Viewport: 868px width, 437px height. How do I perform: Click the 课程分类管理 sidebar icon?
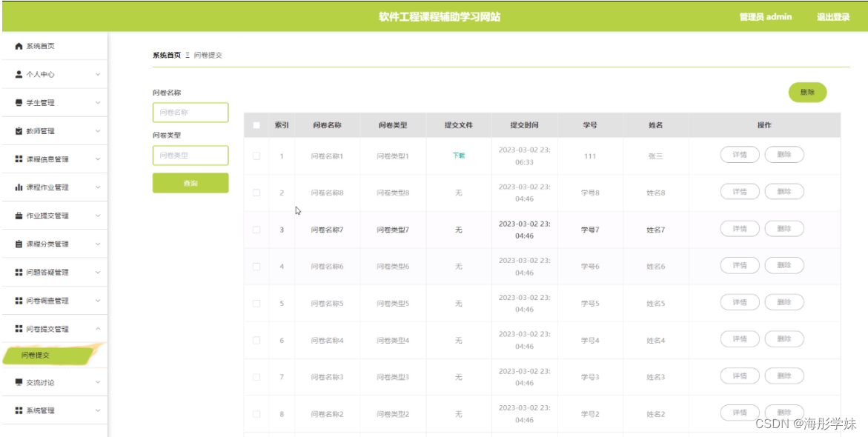(19, 244)
